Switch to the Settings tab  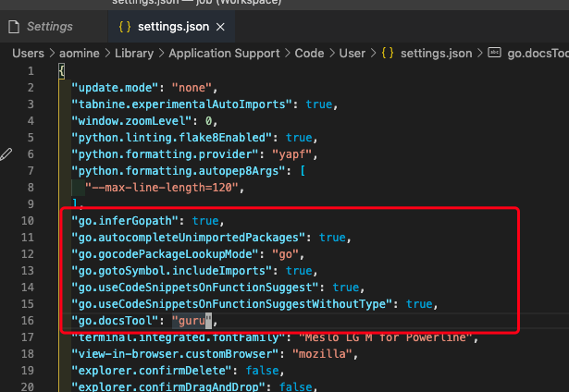click(54, 27)
